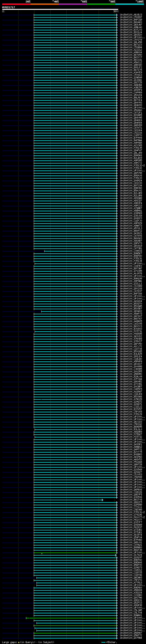Select the UniRef100_B6SIU1 hit
146x644 pixels.
pyautogui.click(x=131, y=60)
